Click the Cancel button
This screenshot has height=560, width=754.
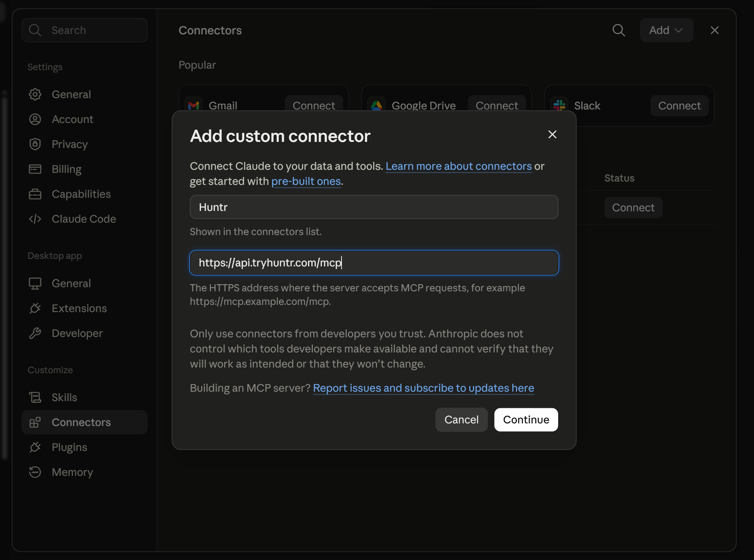[x=462, y=420]
